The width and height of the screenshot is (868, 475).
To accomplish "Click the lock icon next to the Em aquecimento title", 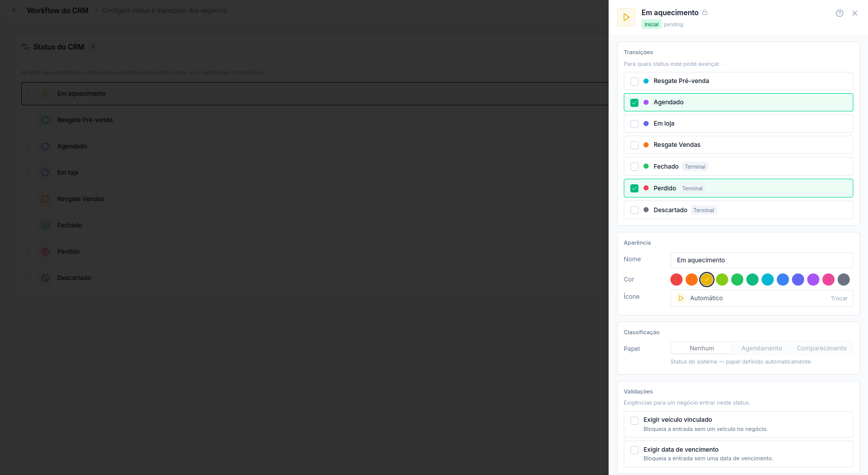I will point(705,12).
